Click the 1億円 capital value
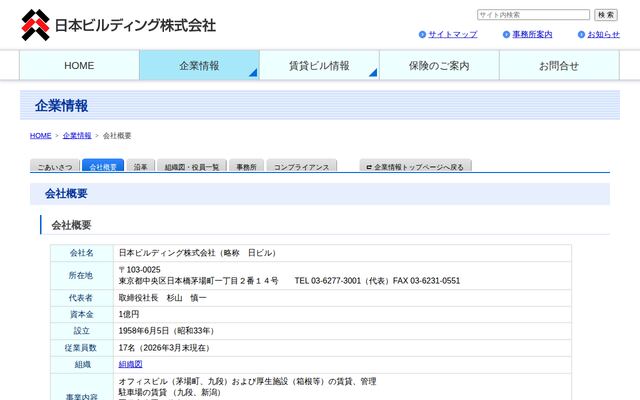Image resolution: width=640 pixels, height=400 pixels. tap(129, 314)
